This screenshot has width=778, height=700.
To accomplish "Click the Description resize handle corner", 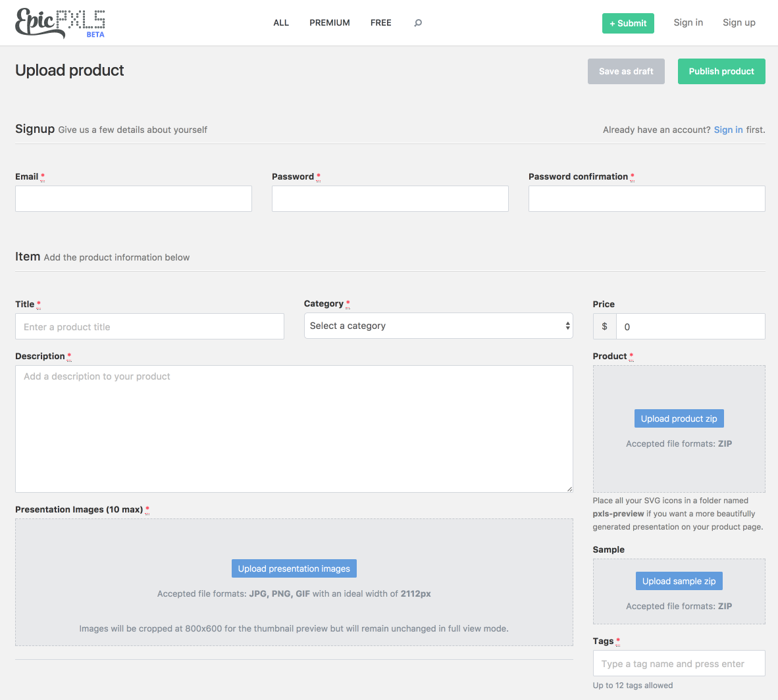I will 569,489.
